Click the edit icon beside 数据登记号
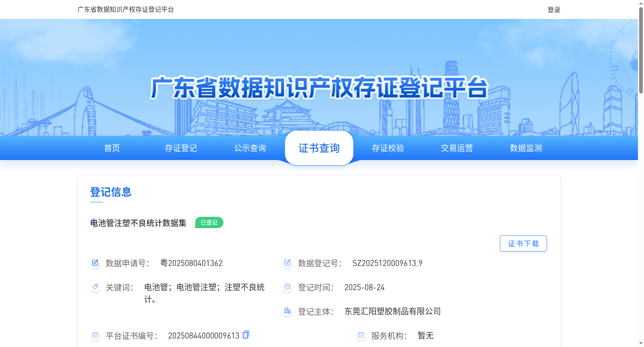Viewport: 644px width, 347px height. [x=287, y=263]
